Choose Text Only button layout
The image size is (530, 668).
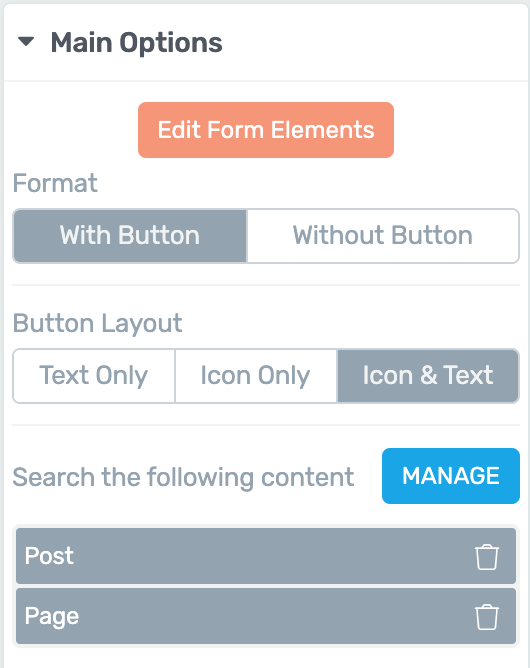(x=94, y=376)
